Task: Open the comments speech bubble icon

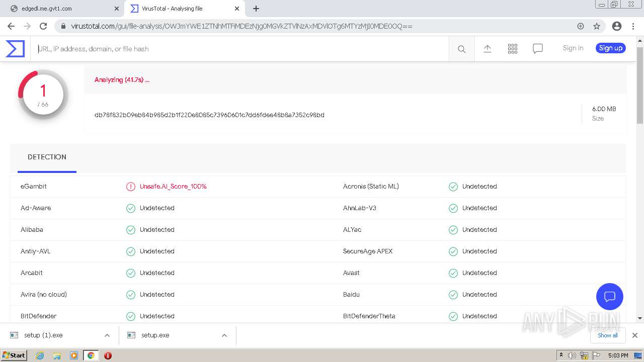Action: pyautogui.click(x=538, y=48)
